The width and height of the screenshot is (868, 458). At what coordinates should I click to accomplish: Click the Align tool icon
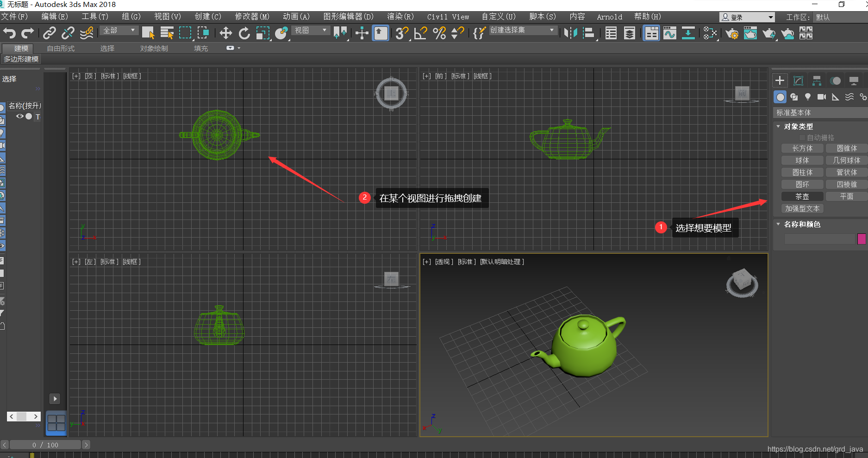588,33
